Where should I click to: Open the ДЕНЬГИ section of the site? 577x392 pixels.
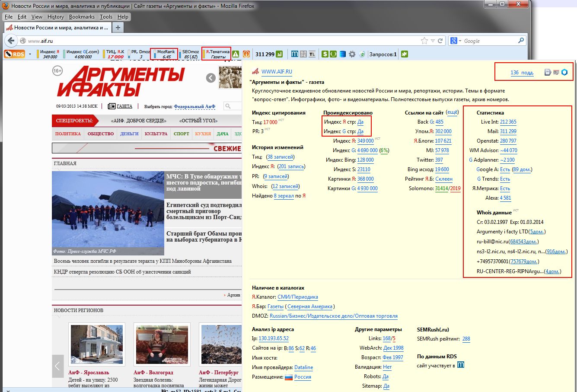pos(129,134)
